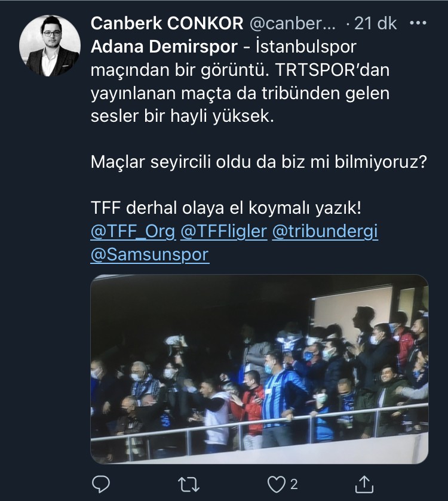Tap the 'sesler bir hayli yüksek' line

(182, 116)
